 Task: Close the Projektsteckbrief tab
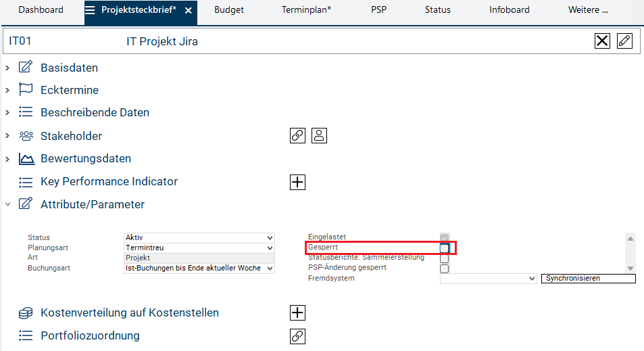click(189, 11)
